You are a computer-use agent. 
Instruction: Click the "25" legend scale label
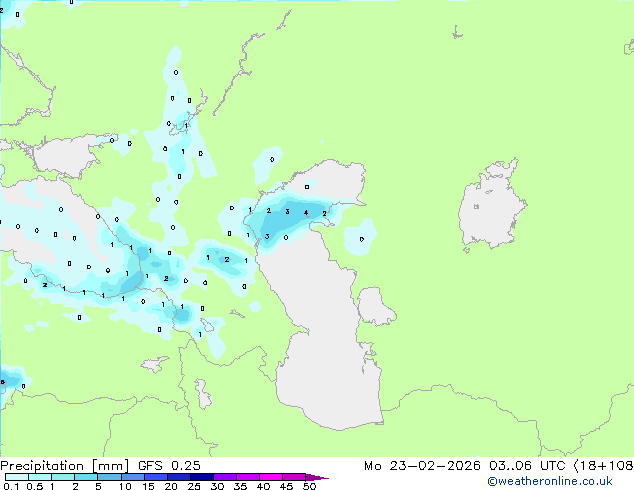click(x=194, y=486)
